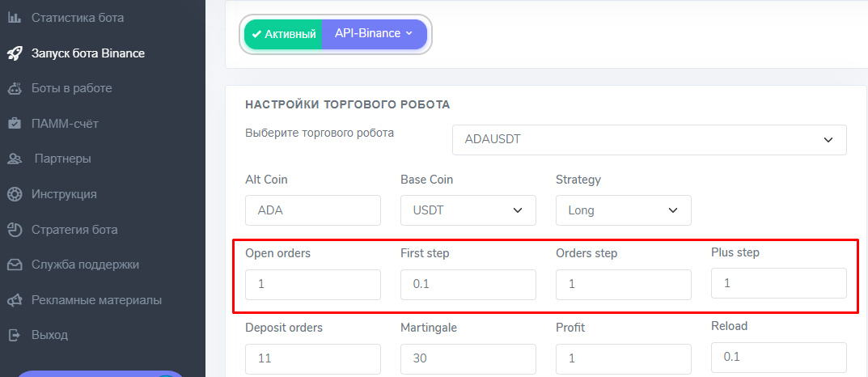Click the people icon beside Партнеры

15,159
